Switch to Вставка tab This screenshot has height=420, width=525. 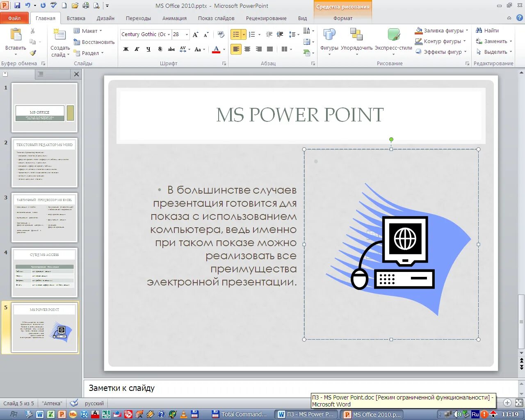pyautogui.click(x=76, y=18)
